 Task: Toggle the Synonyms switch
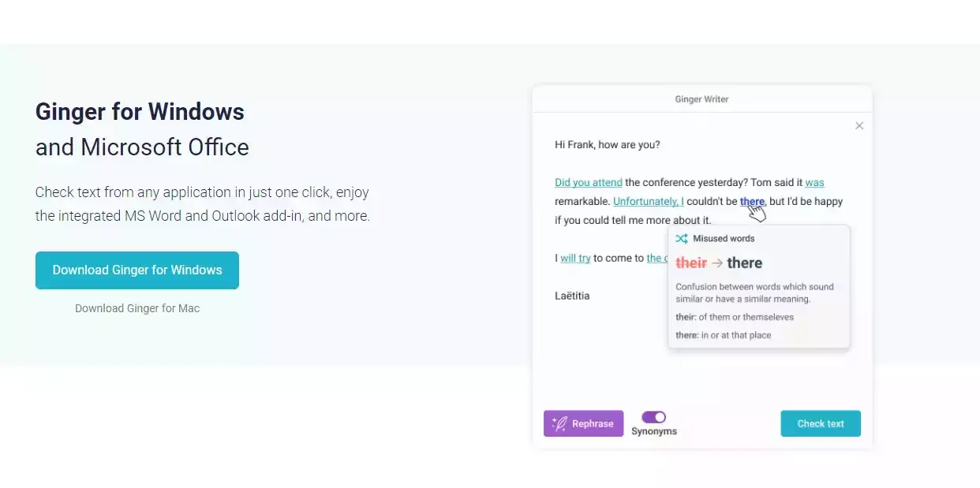pos(653,417)
